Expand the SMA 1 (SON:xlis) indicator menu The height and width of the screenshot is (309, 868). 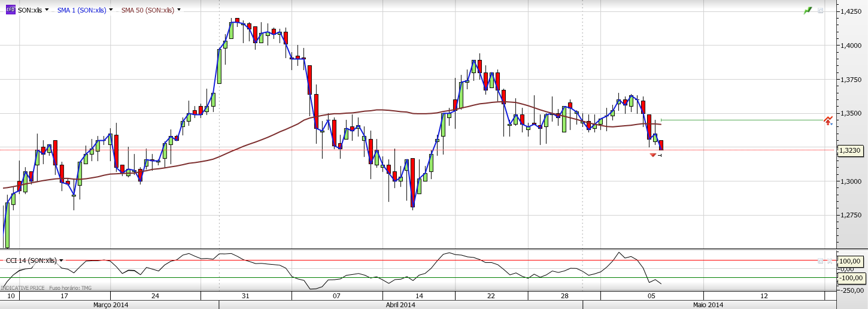pyautogui.click(x=111, y=10)
